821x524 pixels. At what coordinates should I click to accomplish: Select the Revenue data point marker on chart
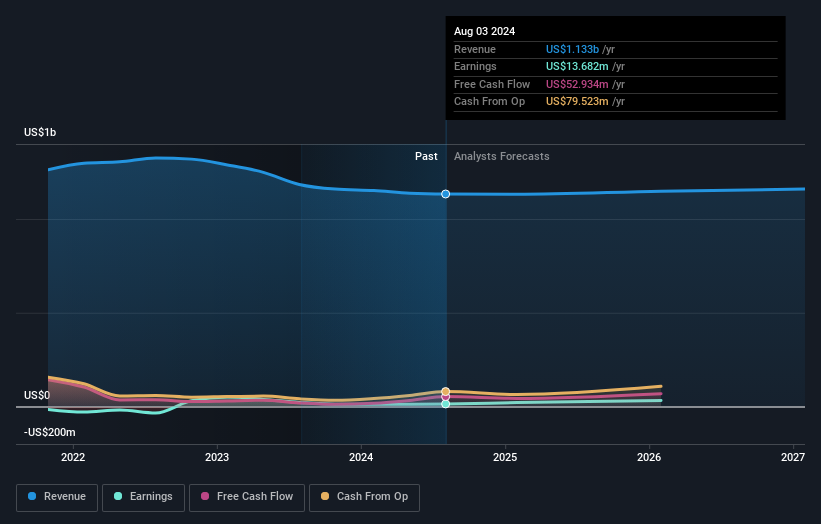446,194
